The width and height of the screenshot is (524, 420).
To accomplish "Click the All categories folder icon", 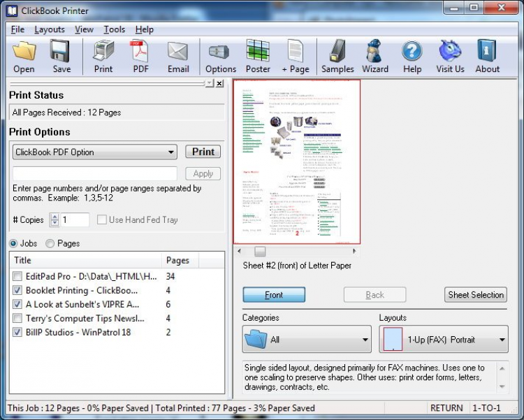I will tap(256, 339).
